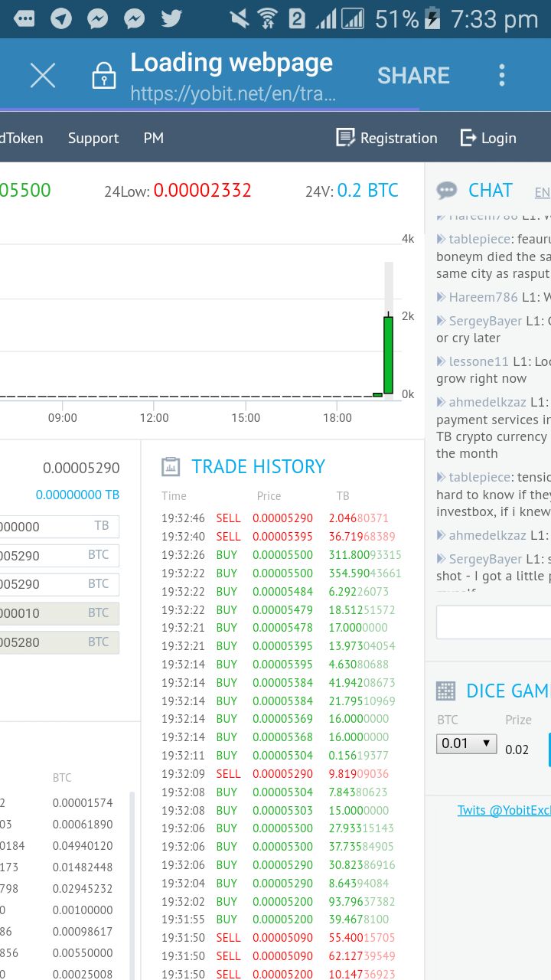
Task: Click the tall green candlestick in chart
Action: 388,355
